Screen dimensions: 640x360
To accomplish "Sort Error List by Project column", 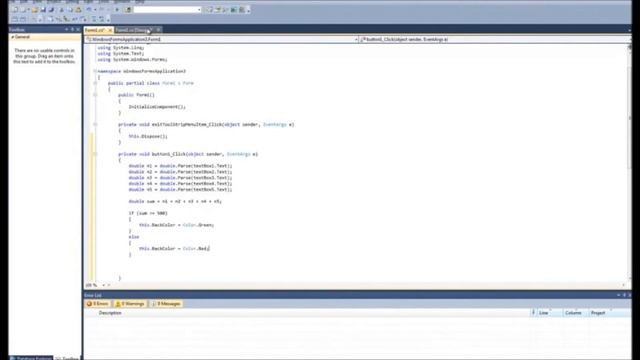I will (598, 313).
